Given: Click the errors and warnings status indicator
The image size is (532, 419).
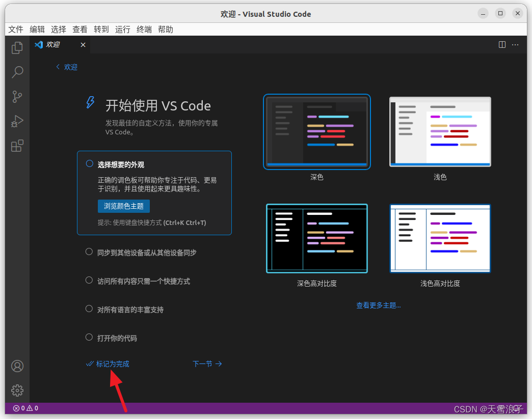Looking at the screenshot, I should [x=26, y=408].
